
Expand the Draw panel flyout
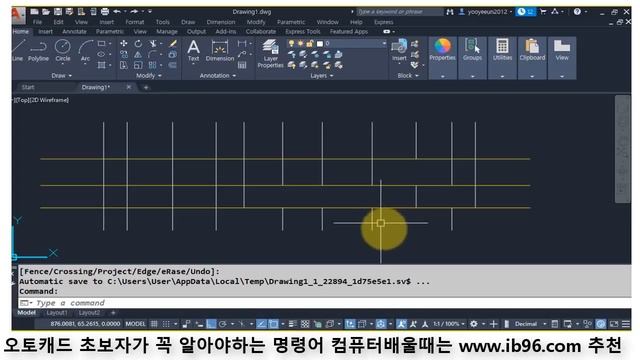click(62, 76)
